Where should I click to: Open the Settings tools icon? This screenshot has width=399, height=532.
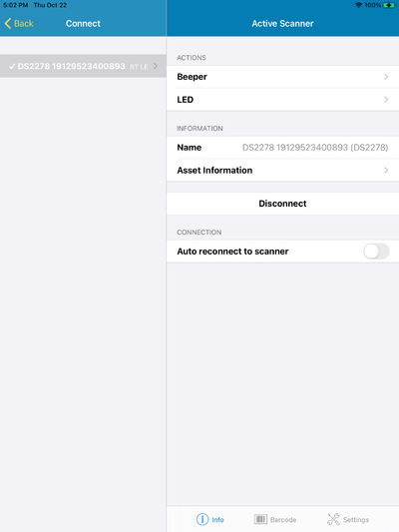point(333,519)
